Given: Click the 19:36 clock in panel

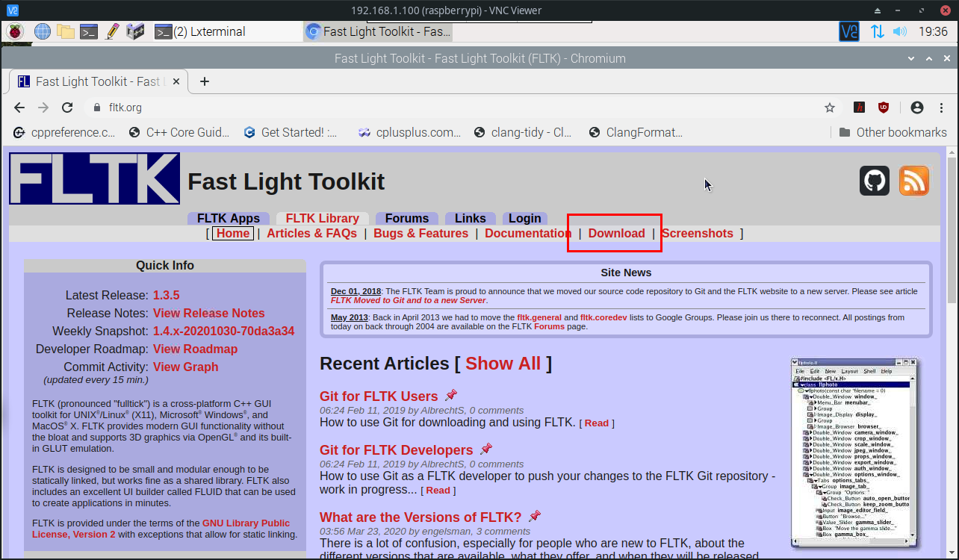Looking at the screenshot, I should [933, 31].
